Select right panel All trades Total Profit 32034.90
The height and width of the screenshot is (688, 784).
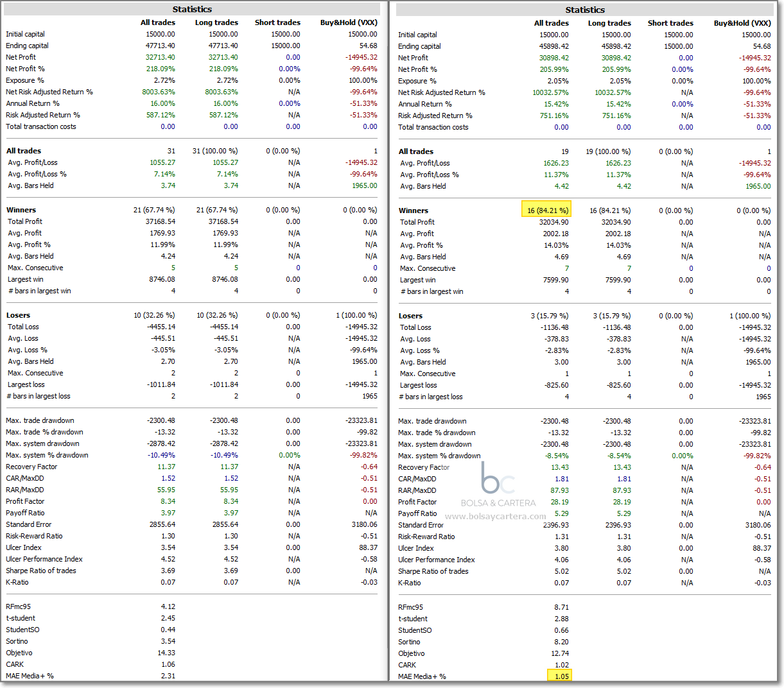(554, 222)
